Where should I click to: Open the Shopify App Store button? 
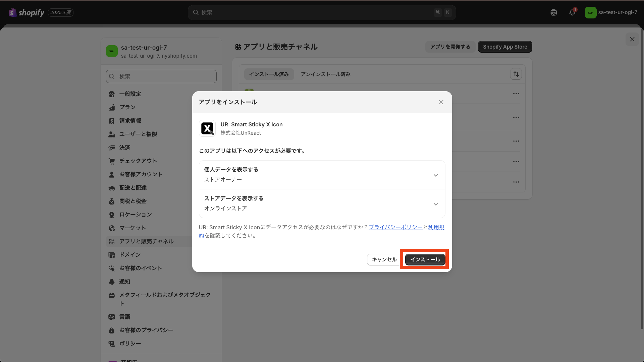(505, 47)
